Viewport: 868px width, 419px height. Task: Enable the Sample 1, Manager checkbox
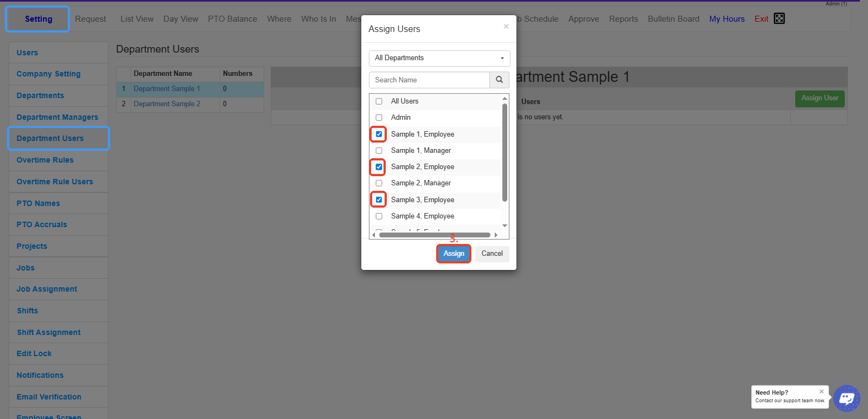point(379,151)
